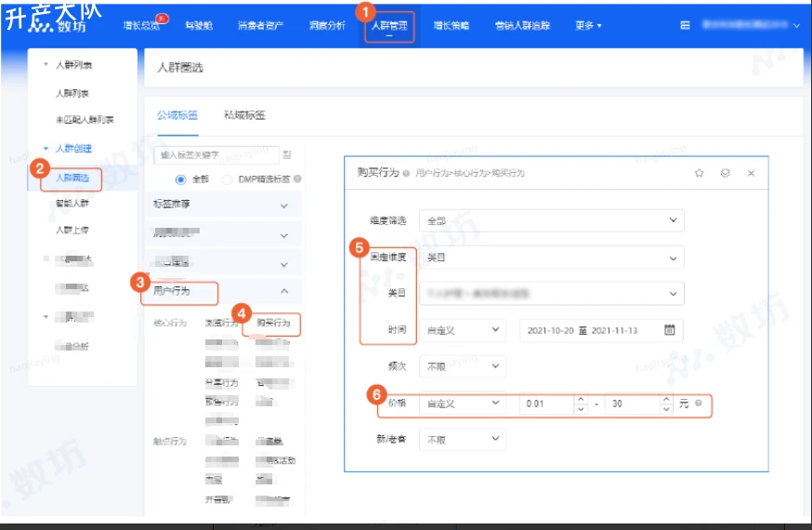812x530 pixels.
Task: Click help icon next to 元
Action: coord(698,403)
